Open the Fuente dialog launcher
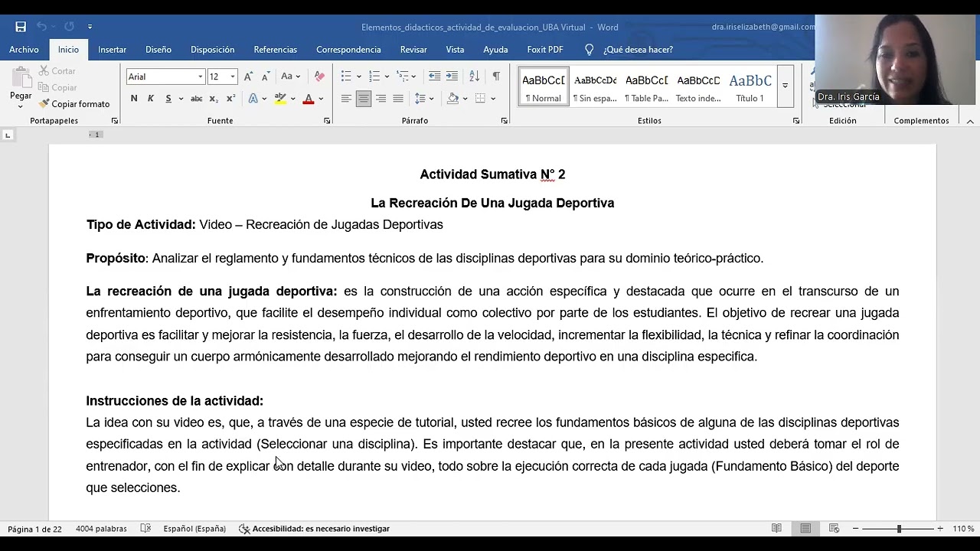 (x=327, y=121)
